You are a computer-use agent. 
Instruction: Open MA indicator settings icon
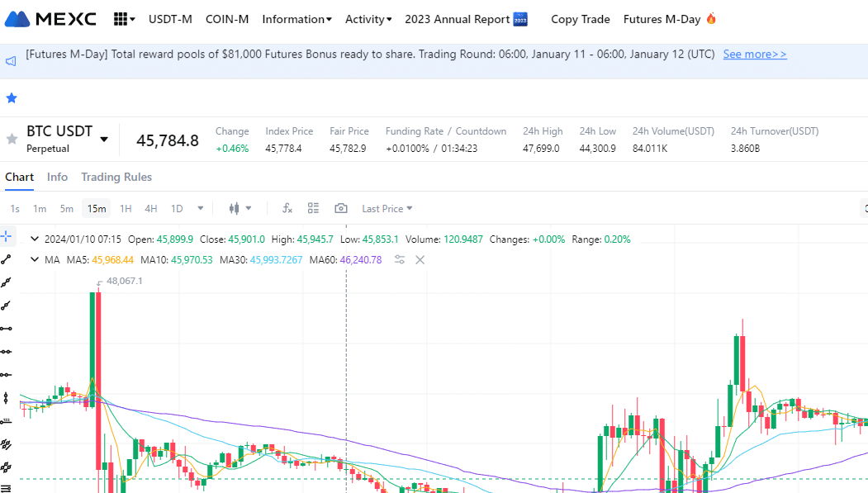coord(400,260)
